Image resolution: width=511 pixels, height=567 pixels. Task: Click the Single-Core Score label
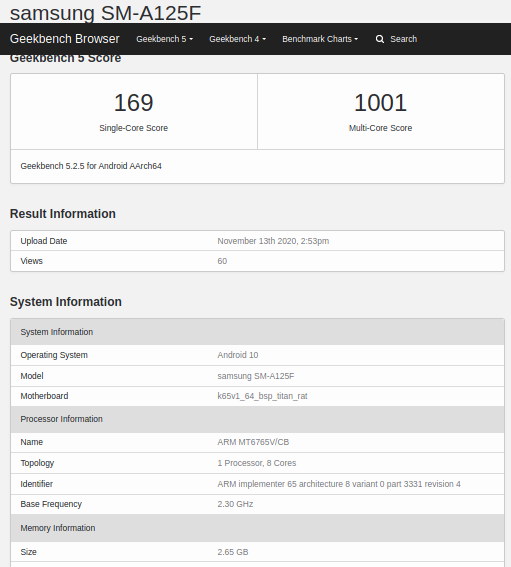[133, 128]
